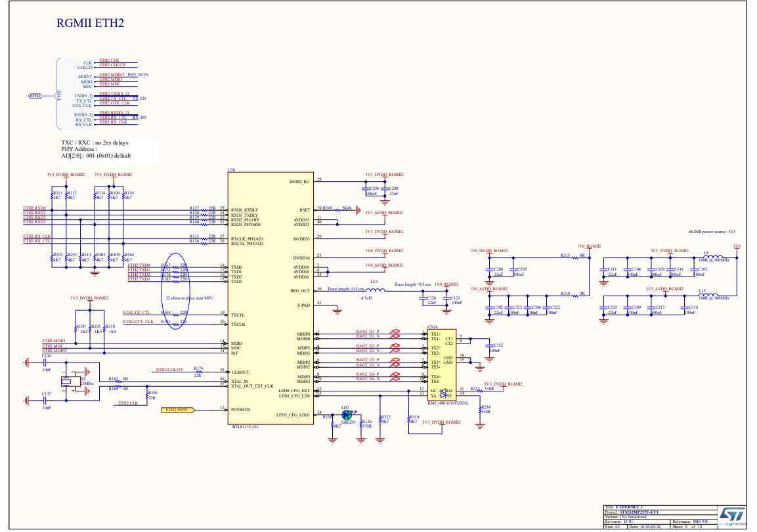Click the XTAL_IN pin name on U38
Screen dimensions: 757x532
(240, 382)
